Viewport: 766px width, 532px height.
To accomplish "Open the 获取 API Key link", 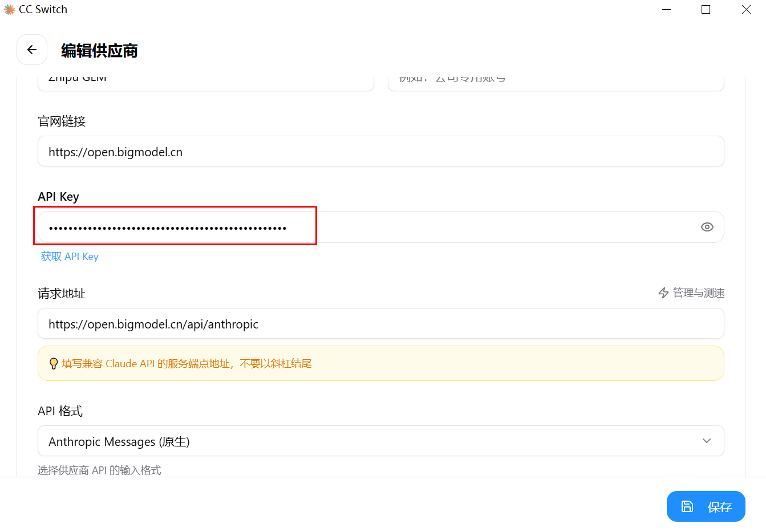I will point(70,257).
